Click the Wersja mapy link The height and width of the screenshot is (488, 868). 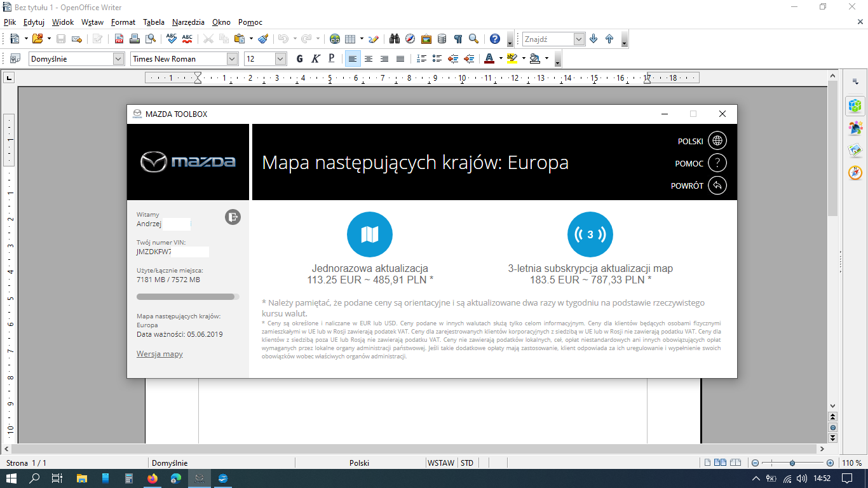159,354
